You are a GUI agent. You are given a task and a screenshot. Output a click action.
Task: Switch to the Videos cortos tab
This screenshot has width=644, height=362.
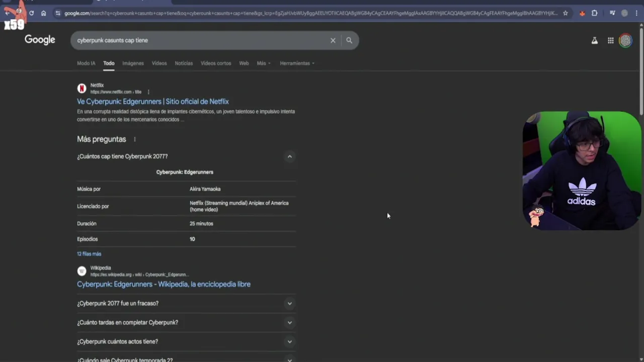[x=216, y=63]
